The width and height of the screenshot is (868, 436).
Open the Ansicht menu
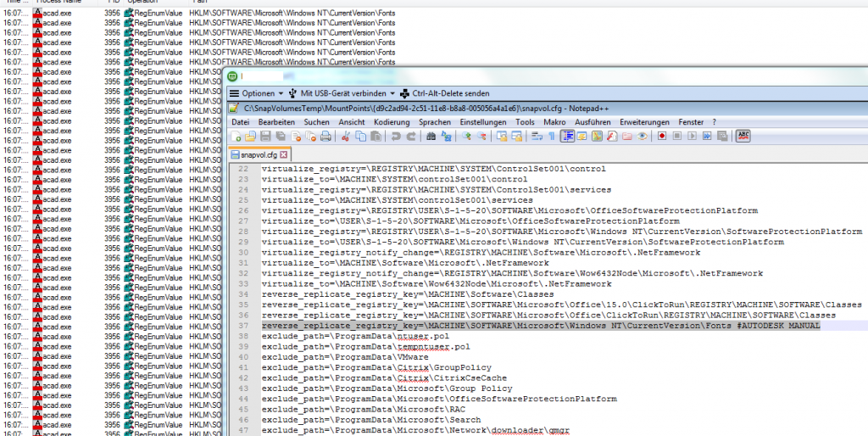(352, 122)
